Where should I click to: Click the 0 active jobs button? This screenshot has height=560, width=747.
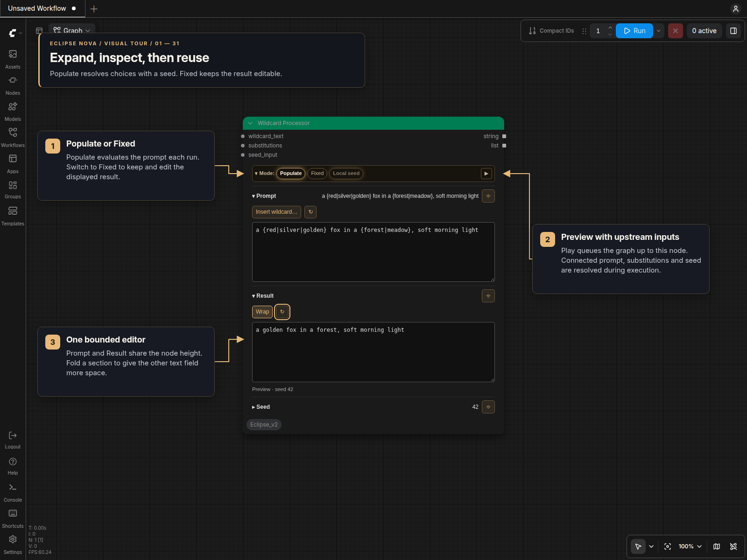tap(704, 31)
